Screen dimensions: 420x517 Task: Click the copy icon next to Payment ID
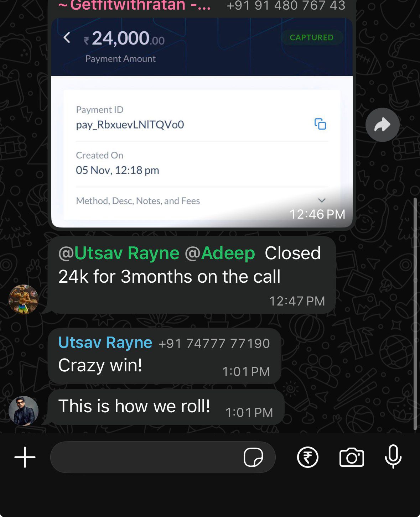tap(320, 124)
